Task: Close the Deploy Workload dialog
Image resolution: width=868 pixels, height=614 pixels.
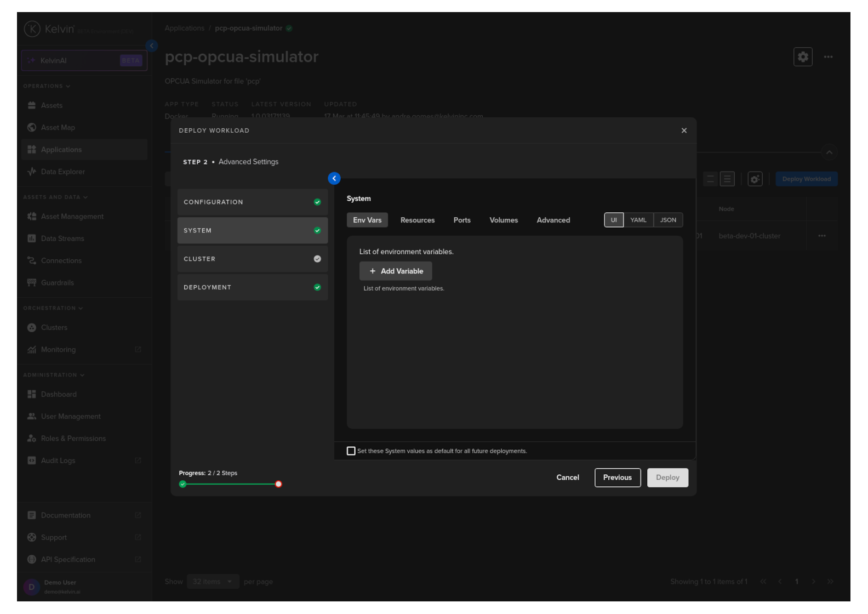Action: [683, 130]
